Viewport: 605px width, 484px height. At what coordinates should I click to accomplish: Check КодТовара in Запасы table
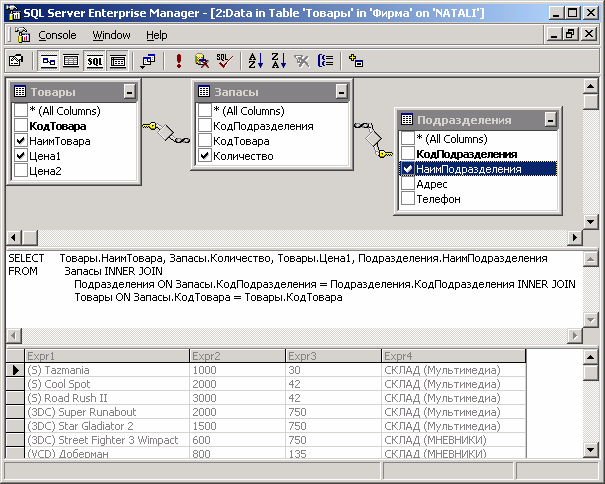click(x=204, y=140)
